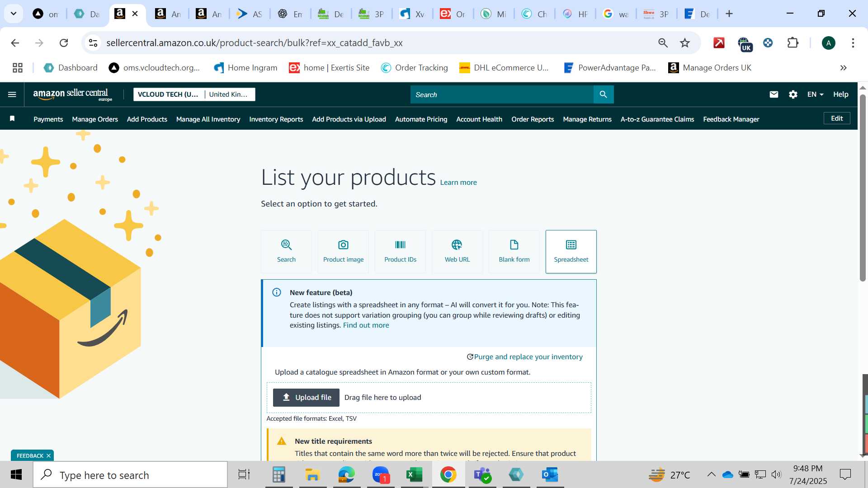The image size is (868, 488).
Task: Open the Chrome profile avatar A
Action: (x=828, y=43)
